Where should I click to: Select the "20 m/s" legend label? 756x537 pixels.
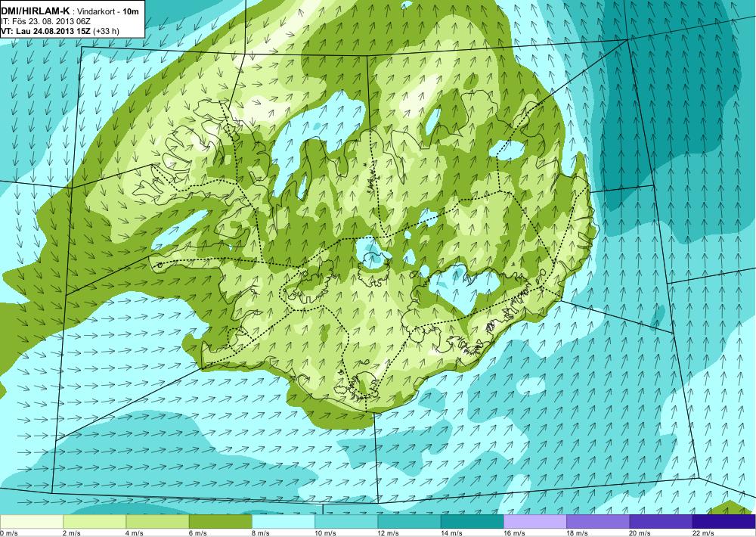pyautogui.click(x=640, y=533)
